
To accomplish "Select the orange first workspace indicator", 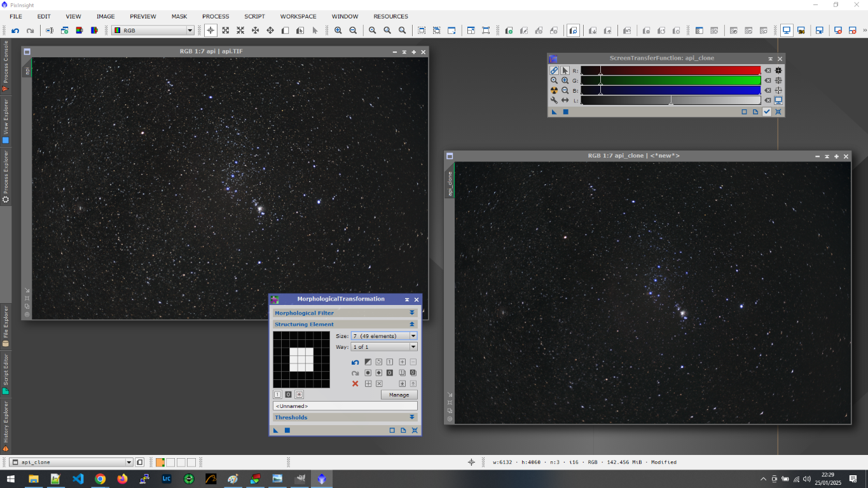I will [160, 462].
